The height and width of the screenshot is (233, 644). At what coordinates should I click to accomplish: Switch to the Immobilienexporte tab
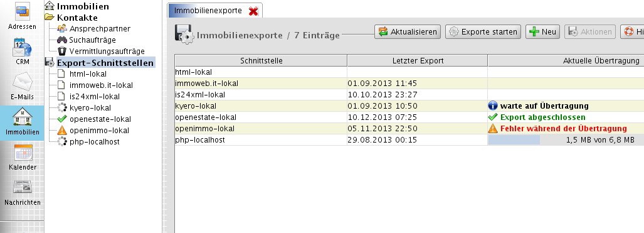pos(208,11)
